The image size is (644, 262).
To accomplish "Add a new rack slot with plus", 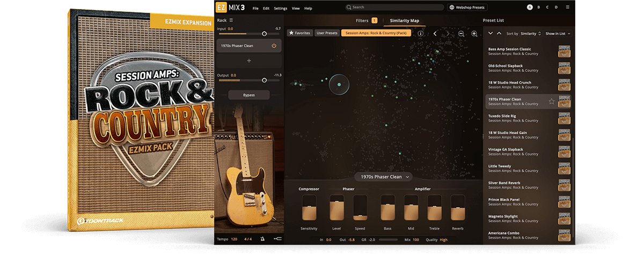I will 248,61.
